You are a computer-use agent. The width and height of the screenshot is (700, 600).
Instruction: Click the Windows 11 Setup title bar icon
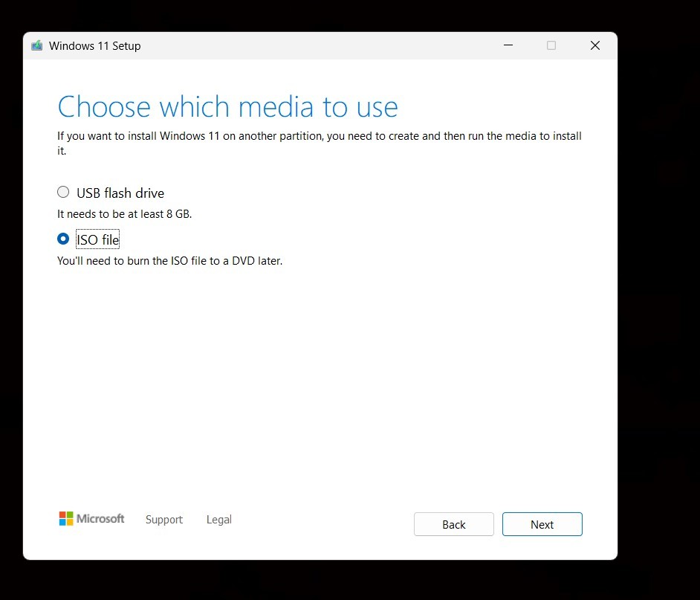point(36,45)
